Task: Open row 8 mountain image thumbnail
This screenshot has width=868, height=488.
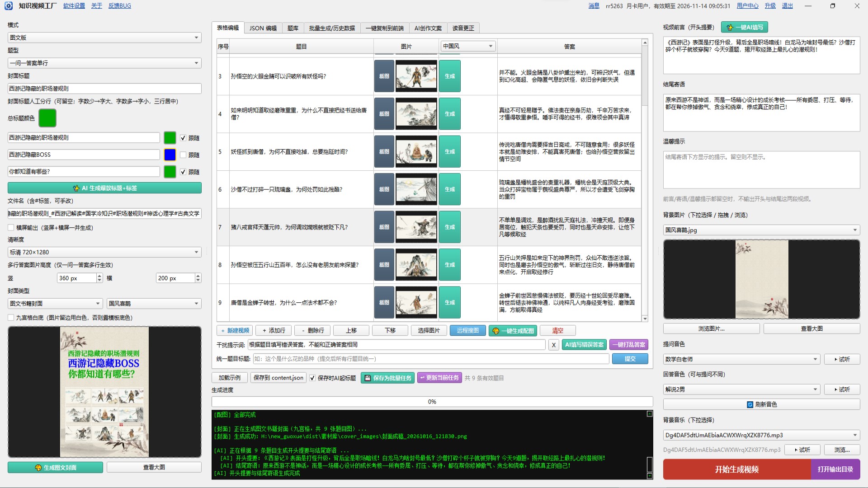Action: [x=416, y=265]
